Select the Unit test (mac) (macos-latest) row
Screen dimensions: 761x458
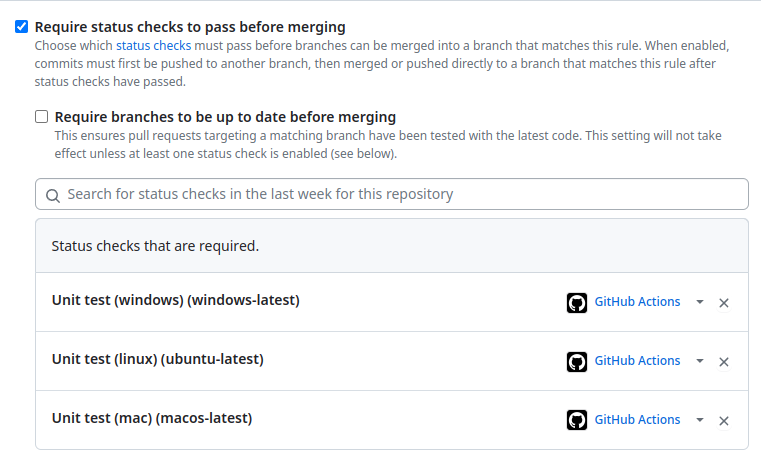[x=152, y=419]
